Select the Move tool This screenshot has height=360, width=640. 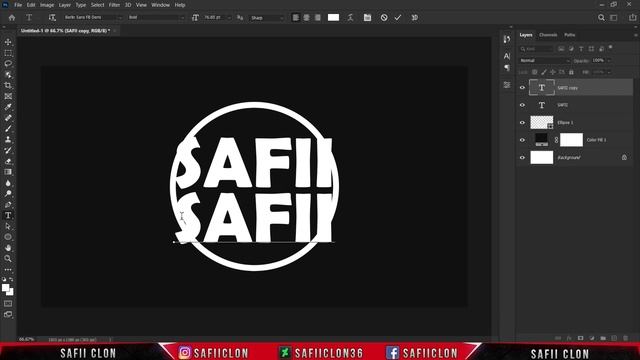pyautogui.click(x=8, y=42)
